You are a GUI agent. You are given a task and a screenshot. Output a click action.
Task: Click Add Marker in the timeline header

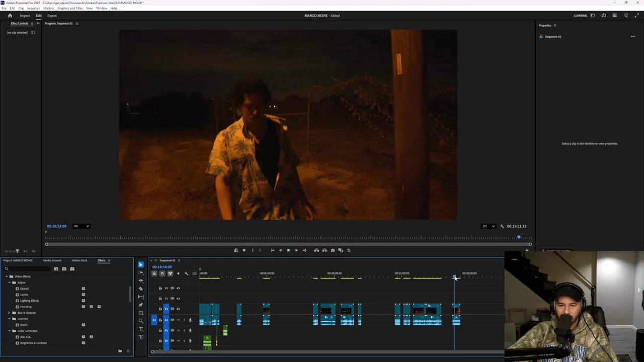click(x=178, y=274)
